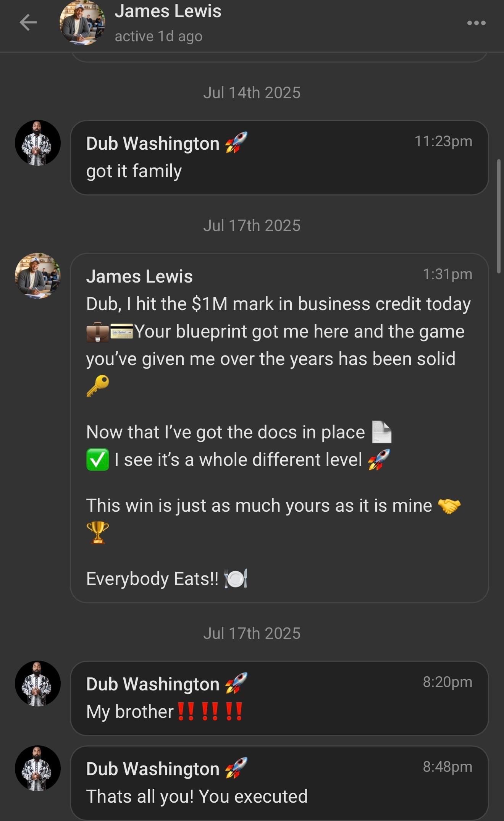Select the 'got it family' message bubble

point(279,158)
